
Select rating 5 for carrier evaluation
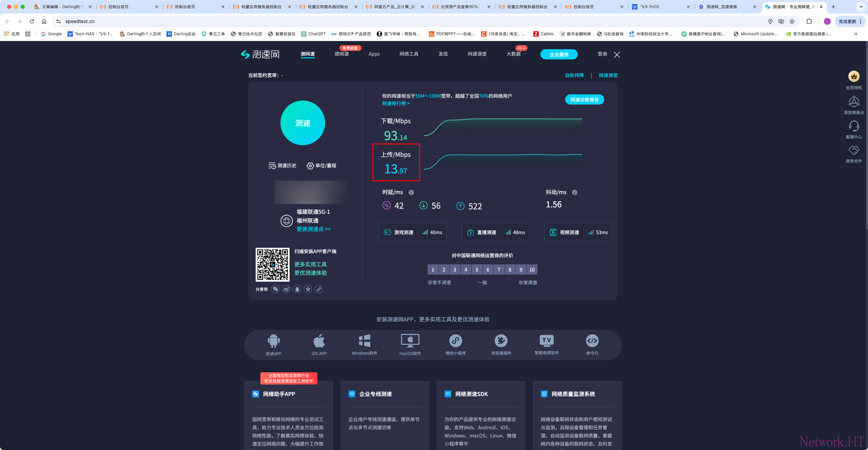(477, 270)
